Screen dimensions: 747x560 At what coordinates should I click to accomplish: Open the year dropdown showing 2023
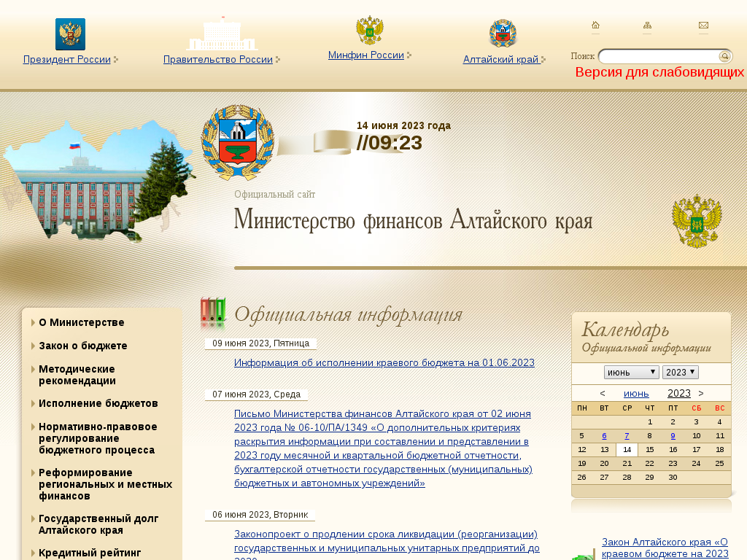click(x=681, y=373)
